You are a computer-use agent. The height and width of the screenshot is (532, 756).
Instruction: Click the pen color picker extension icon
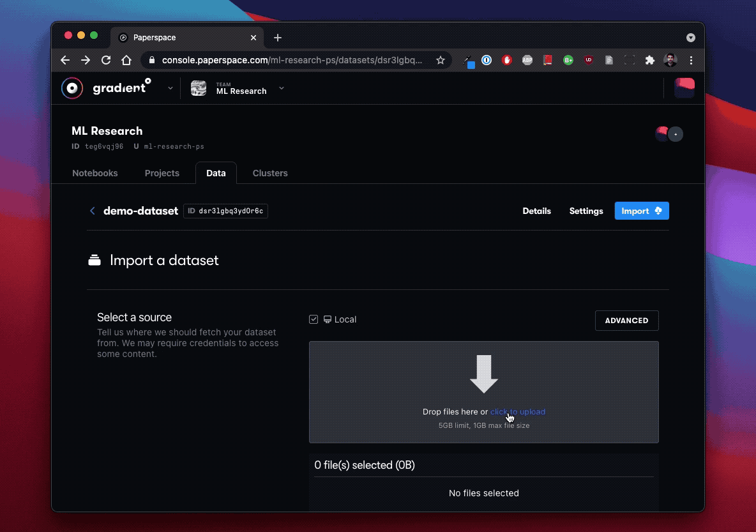468,61
